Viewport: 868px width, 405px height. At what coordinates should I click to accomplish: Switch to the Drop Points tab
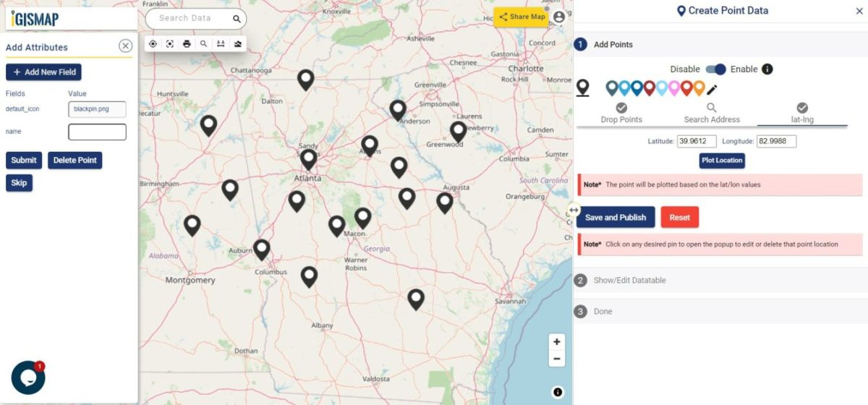[x=621, y=114]
